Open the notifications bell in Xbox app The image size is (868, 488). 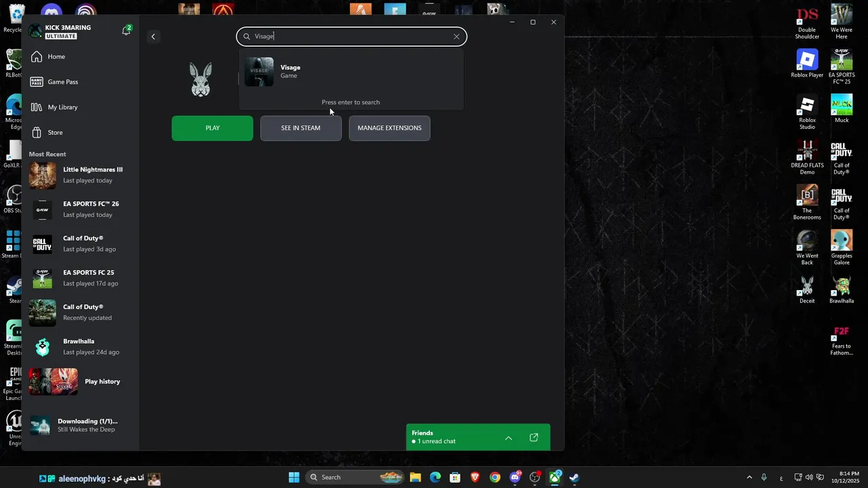[126, 31]
